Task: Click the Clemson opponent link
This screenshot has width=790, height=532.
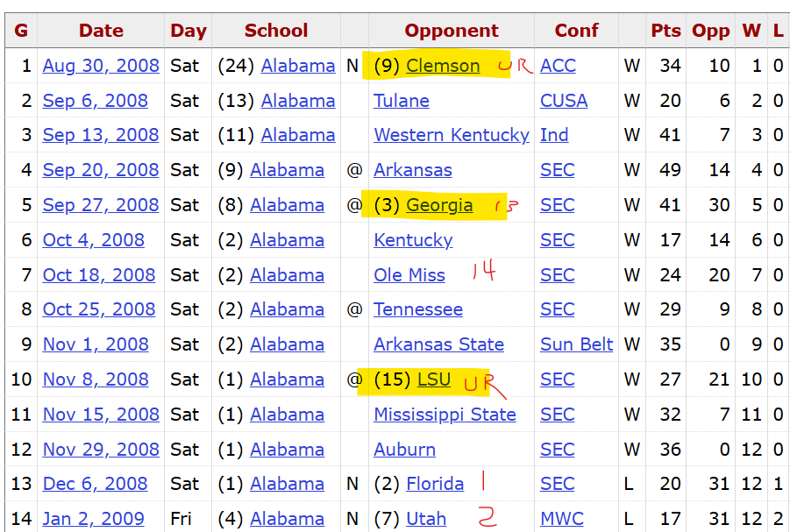Action: click(443, 66)
